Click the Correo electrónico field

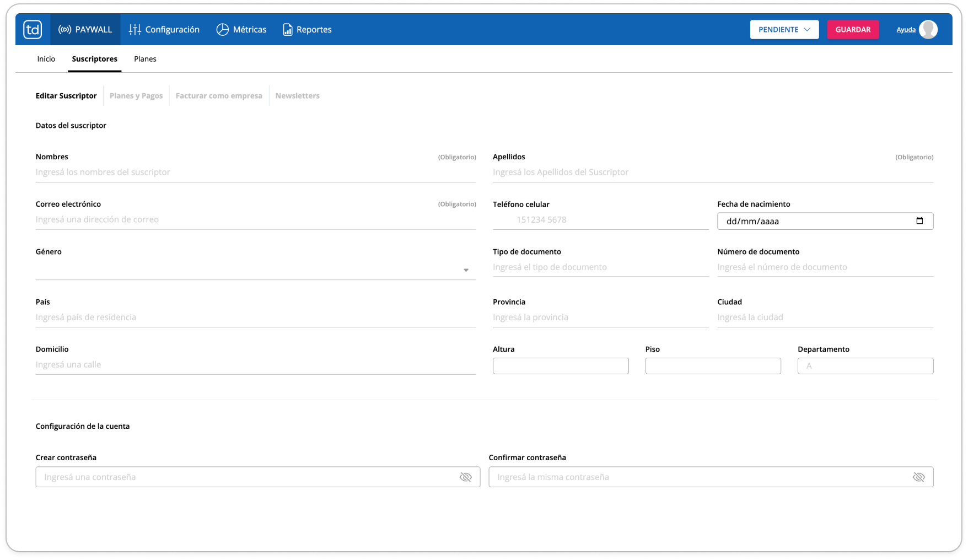point(256,219)
